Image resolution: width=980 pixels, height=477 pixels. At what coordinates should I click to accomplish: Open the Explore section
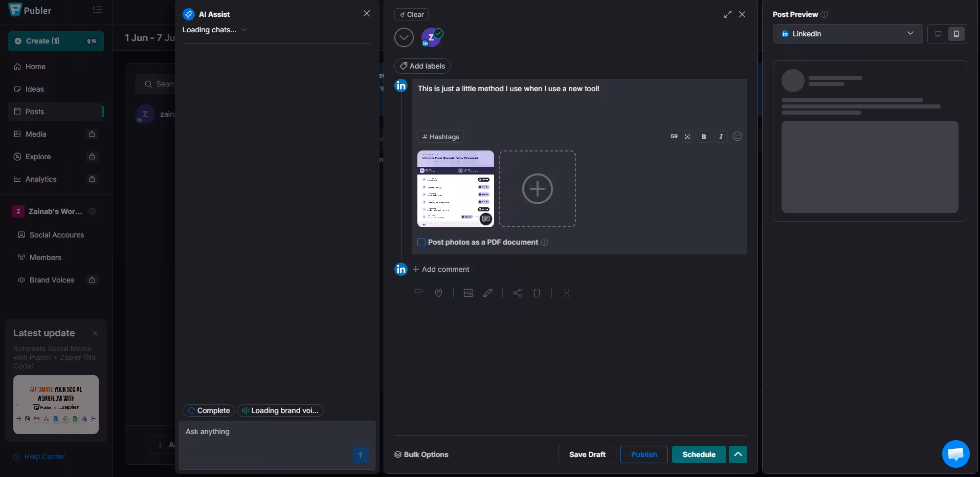click(56, 157)
